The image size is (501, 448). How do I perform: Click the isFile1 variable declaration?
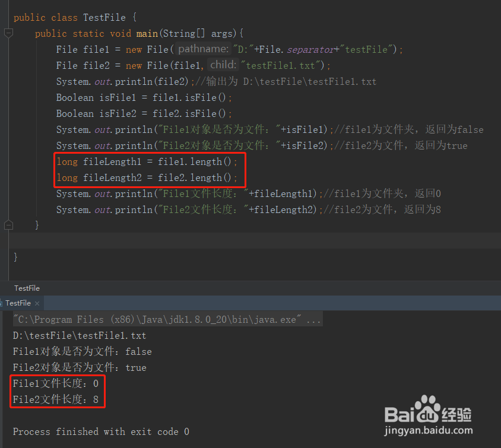pos(118,97)
